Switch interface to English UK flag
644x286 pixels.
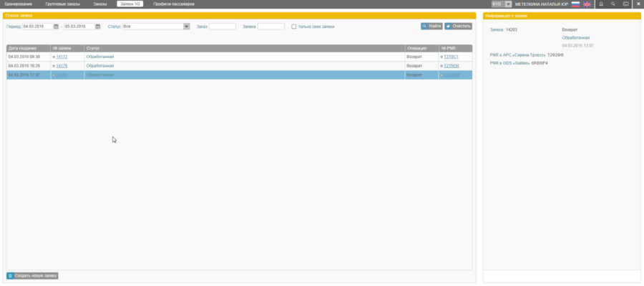tap(587, 4)
